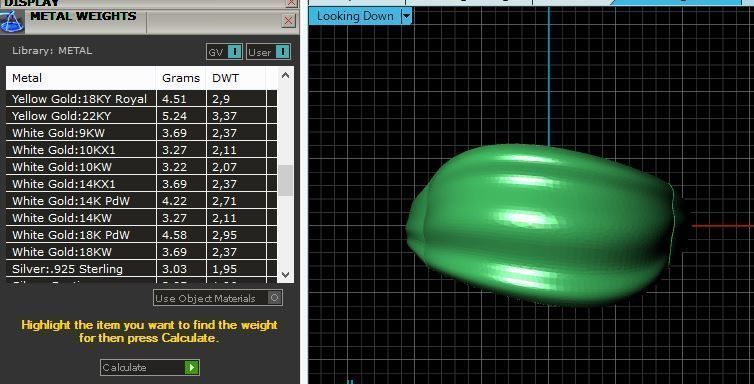Open the Looking Down view dropdown
This screenshot has height=384, width=754.
click(406, 16)
